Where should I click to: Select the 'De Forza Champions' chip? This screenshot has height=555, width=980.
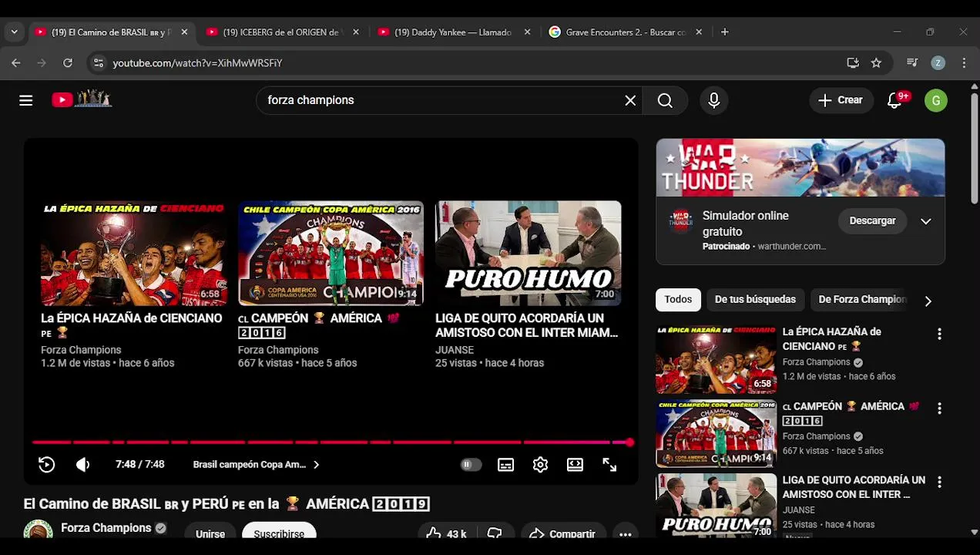click(x=862, y=299)
